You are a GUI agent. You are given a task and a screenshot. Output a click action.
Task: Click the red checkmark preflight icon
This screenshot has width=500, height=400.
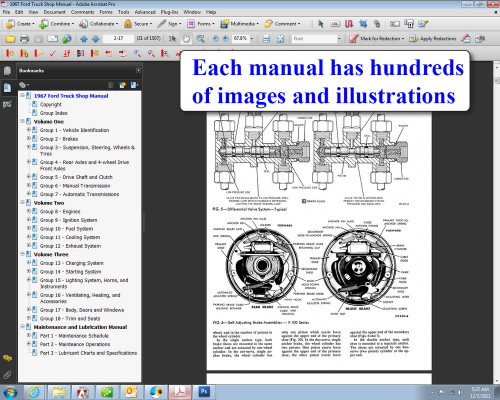click(52, 53)
